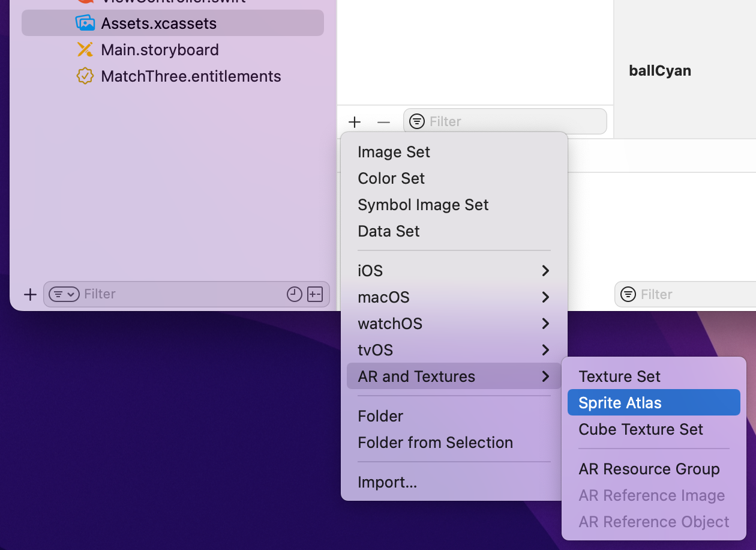Screen dimensions: 756x550
Task: Choose Folder from Selection
Action: tap(434, 443)
